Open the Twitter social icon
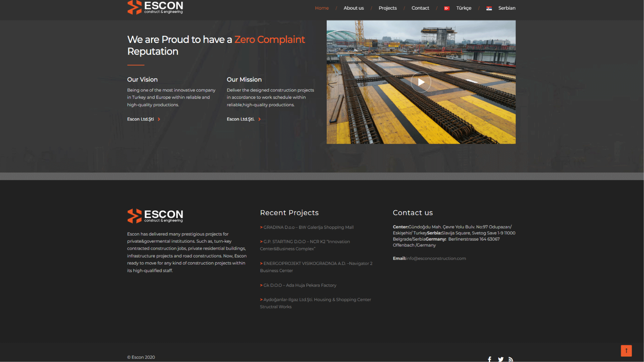Viewport: 644px width, 362px height. click(x=501, y=359)
